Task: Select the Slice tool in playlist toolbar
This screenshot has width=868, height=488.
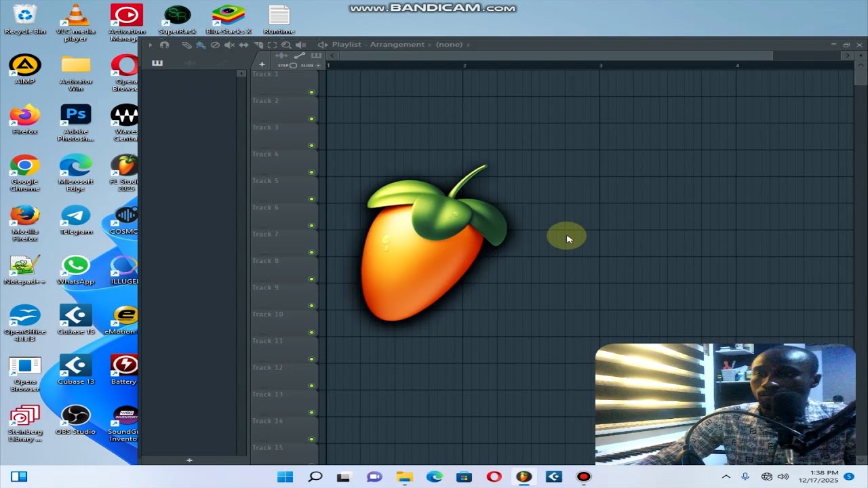Action: pos(258,45)
